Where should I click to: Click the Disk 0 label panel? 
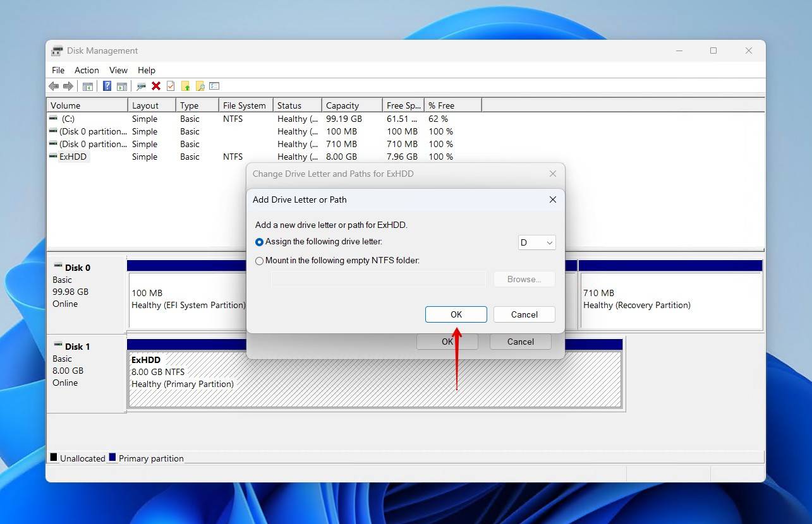tap(87, 294)
